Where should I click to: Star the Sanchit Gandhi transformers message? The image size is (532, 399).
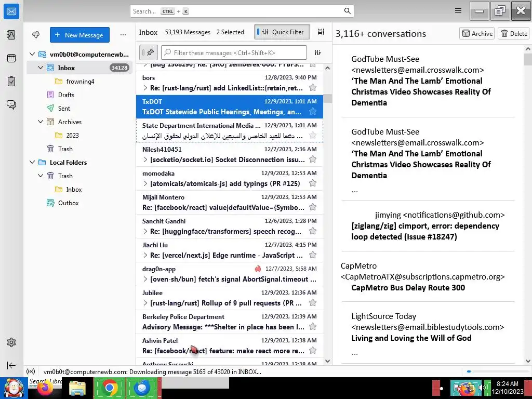[x=313, y=231]
